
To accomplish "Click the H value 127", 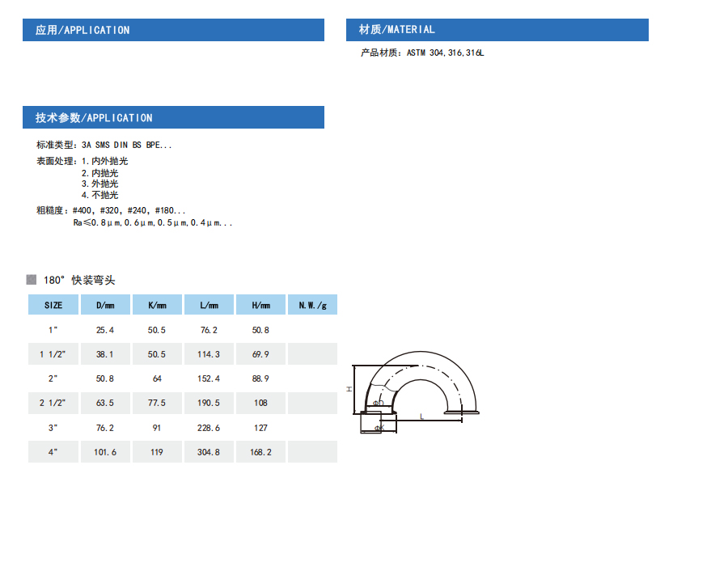I will pos(260,428).
